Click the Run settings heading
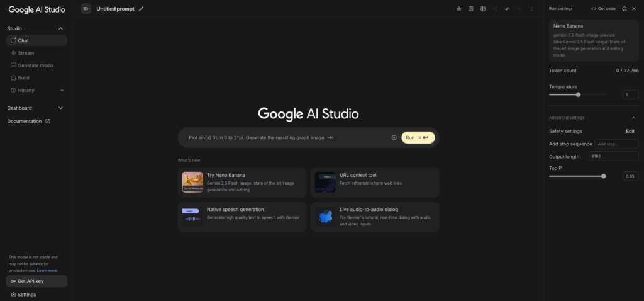Viewport: 644px width, 301px height. [560, 9]
